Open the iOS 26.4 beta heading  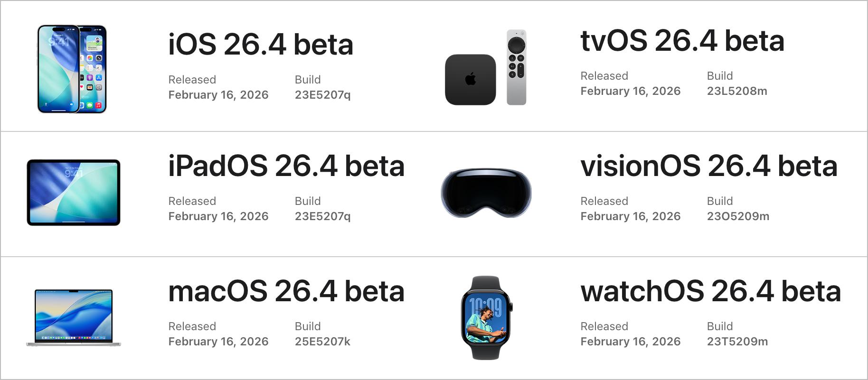261,45
